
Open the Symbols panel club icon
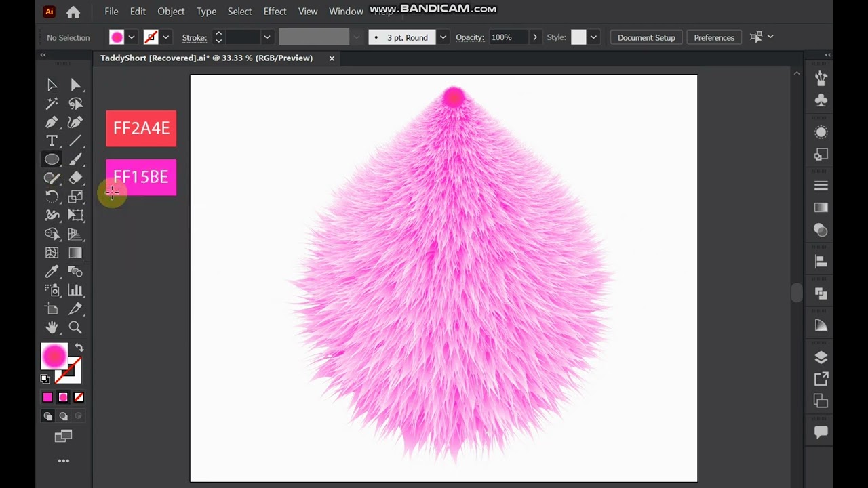coord(821,100)
